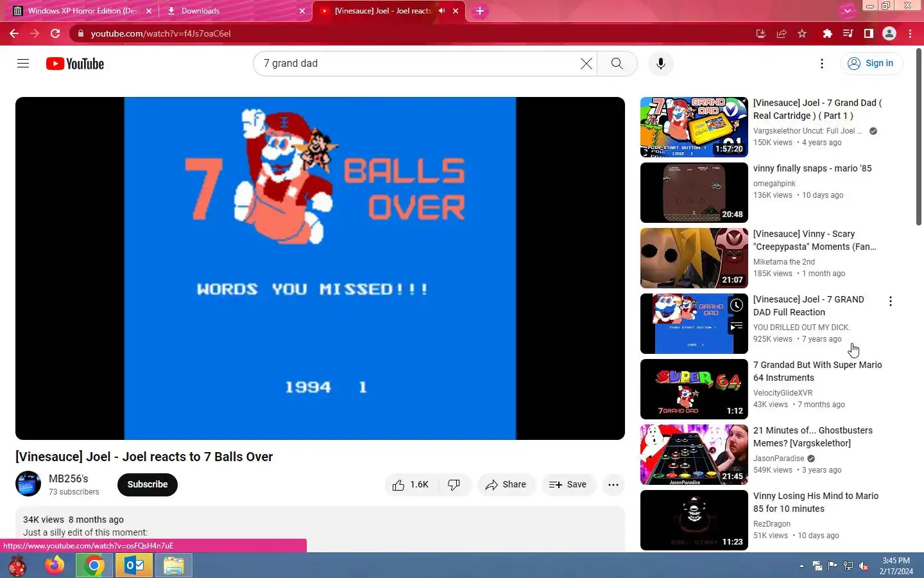Open YouTube settings three-dot menu beside Sign in
This screenshot has height=578, width=924.
(x=822, y=64)
